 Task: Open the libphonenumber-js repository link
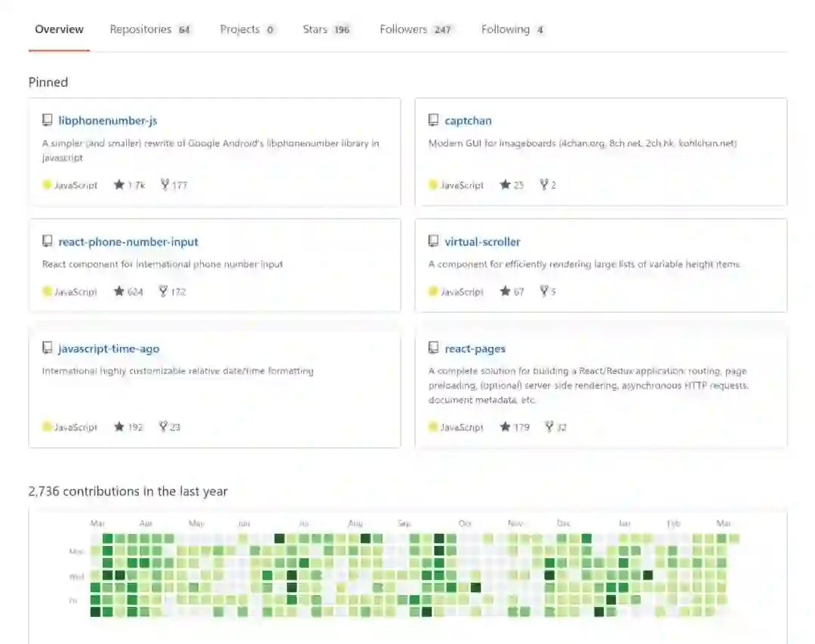[x=108, y=121]
